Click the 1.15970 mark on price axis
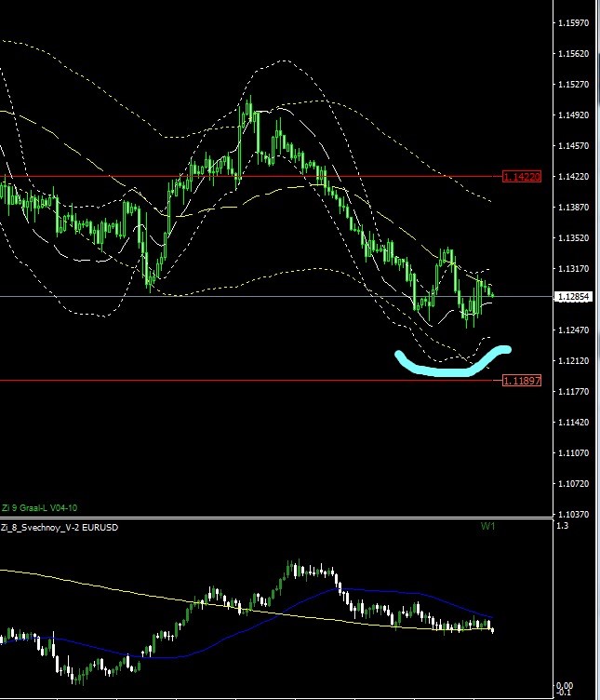 coord(572,22)
